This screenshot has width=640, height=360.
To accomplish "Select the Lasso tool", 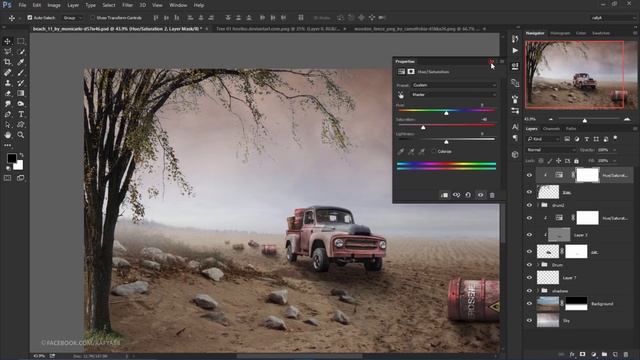I will coord(8,52).
